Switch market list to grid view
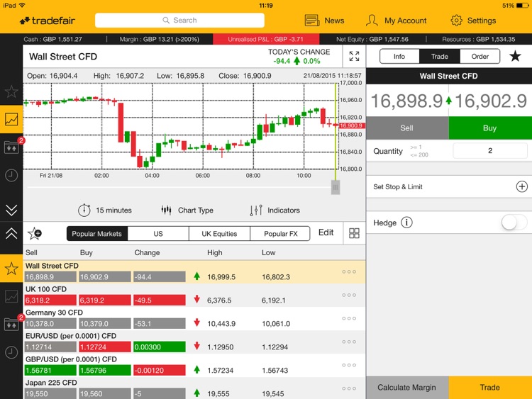Image resolution: width=532 pixels, height=399 pixels. (x=354, y=233)
